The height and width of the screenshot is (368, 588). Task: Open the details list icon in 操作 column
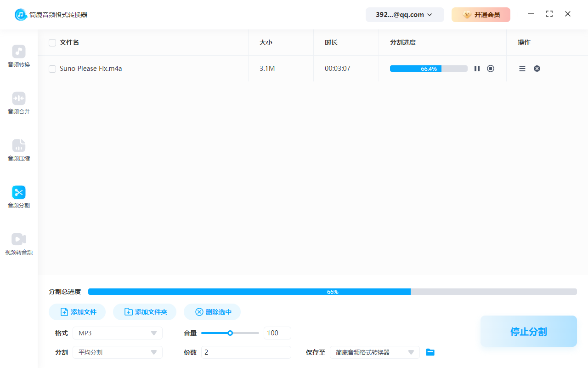click(522, 68)
